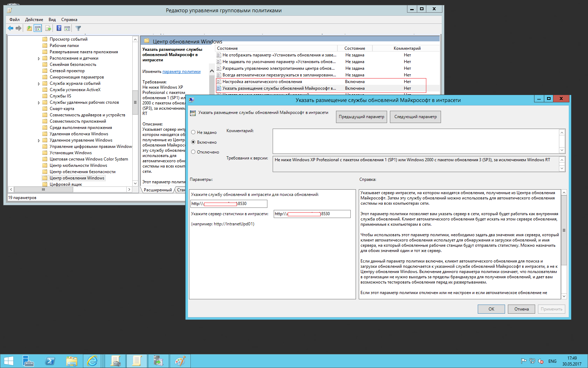Open the Windows Start button
Viewport: 588px width, 368px height.
(x=8, y=361)
